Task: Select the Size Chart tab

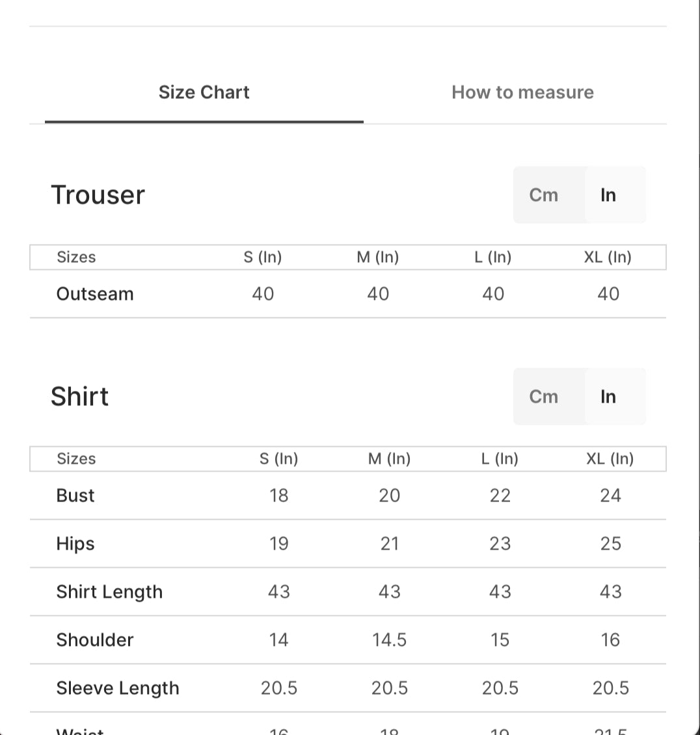Action: [x=204, y=92]
